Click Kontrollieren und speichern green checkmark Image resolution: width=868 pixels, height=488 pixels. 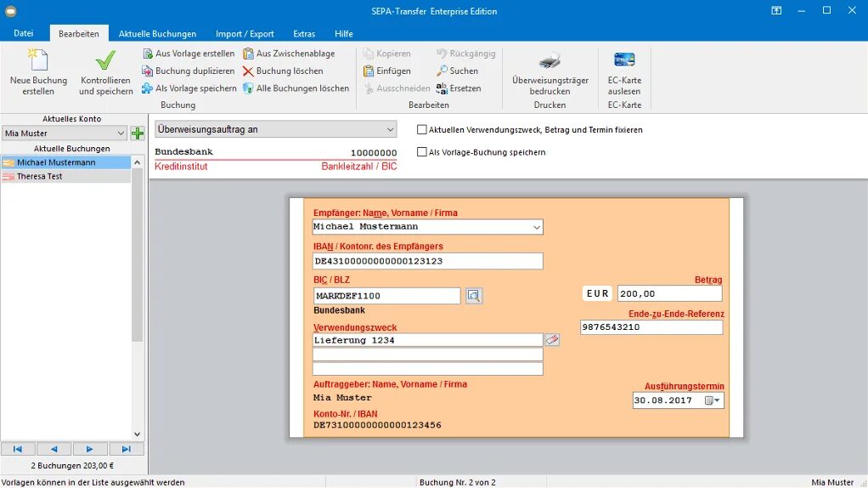[x=105, y=60]
